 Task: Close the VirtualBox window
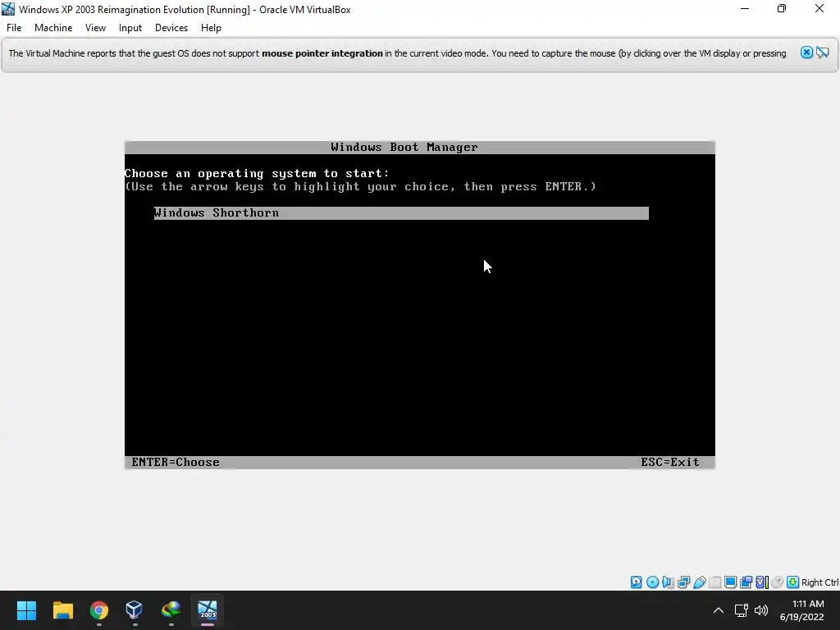[x=819, y=9]
